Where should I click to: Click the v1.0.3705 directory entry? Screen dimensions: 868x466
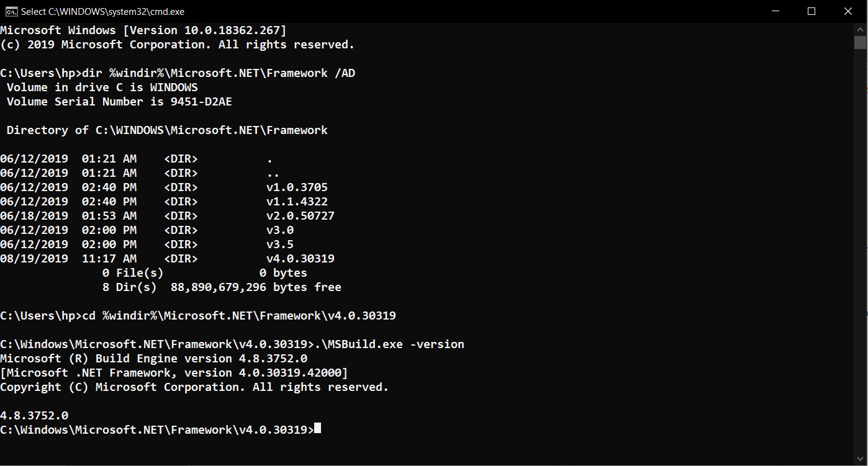coord(297,187)
